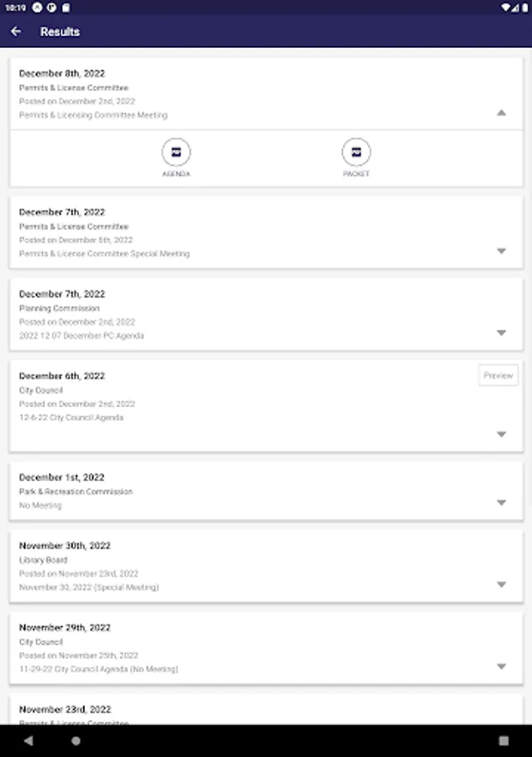Image resolution: width=532 pixels, height=757 pixels.
Task: Tap the Results page title
Action: [61, 32]
